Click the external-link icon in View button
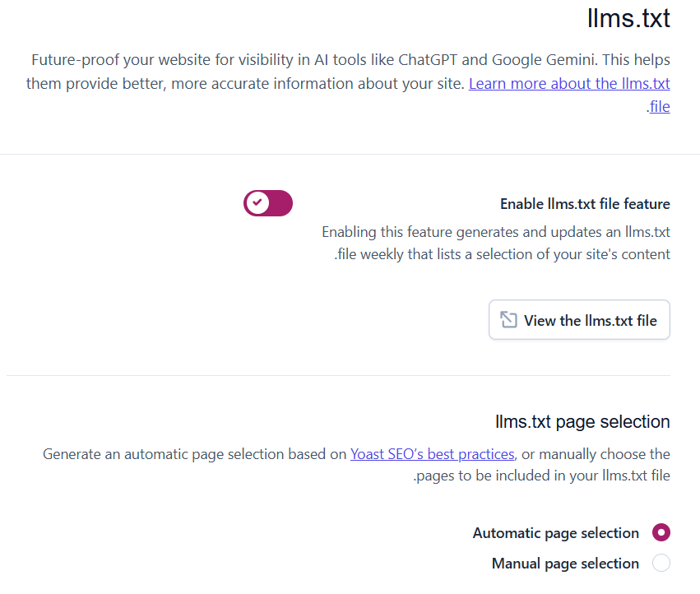 tap(508, 320)
